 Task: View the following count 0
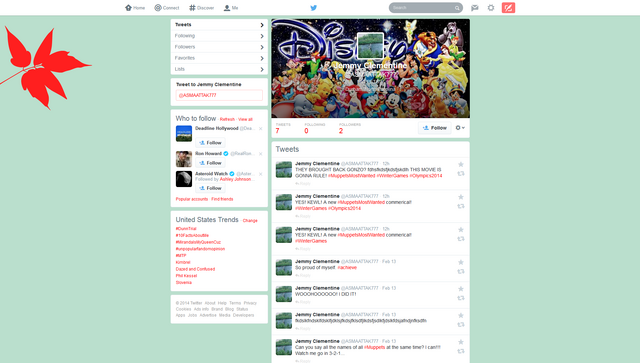[x=306, y=131]
